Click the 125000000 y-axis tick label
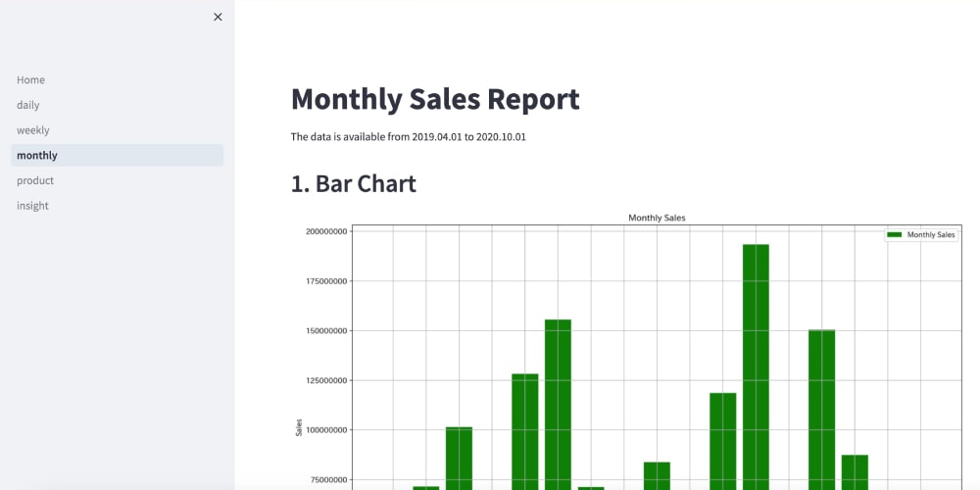Viewport: 980px width, 490px height. [x=325, y=380]
